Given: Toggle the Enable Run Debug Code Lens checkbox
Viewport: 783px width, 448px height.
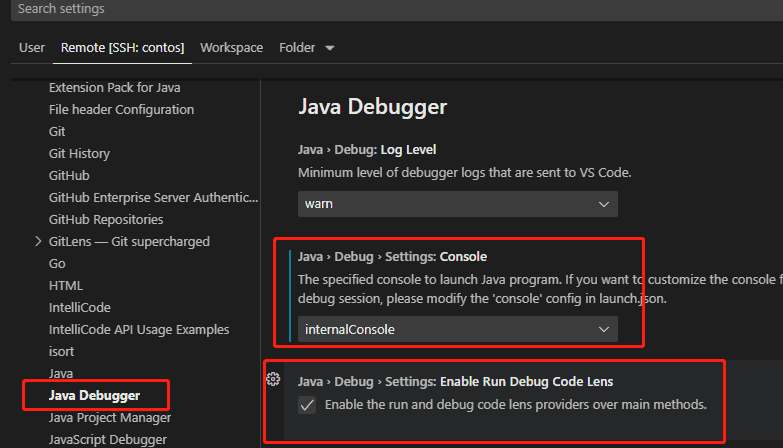Looking at the screenshot, I should (x=308, y=405).
